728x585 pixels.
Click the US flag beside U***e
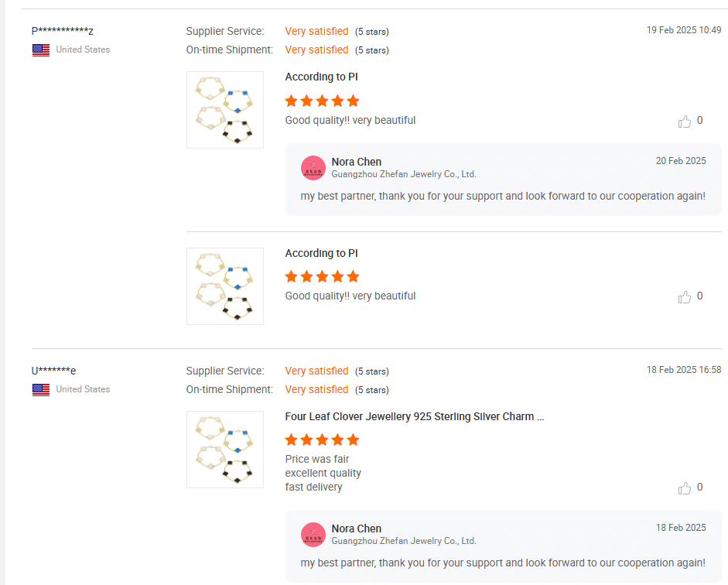(41, 389)
